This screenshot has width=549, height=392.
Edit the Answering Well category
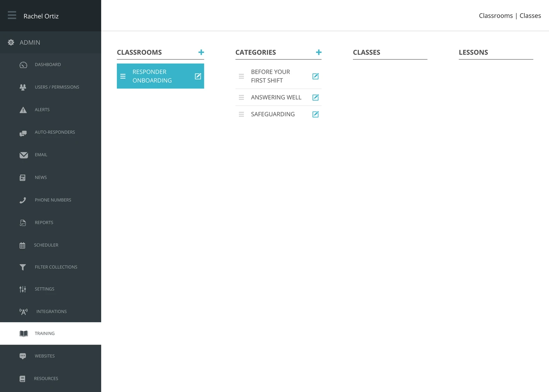pos(315,97)
